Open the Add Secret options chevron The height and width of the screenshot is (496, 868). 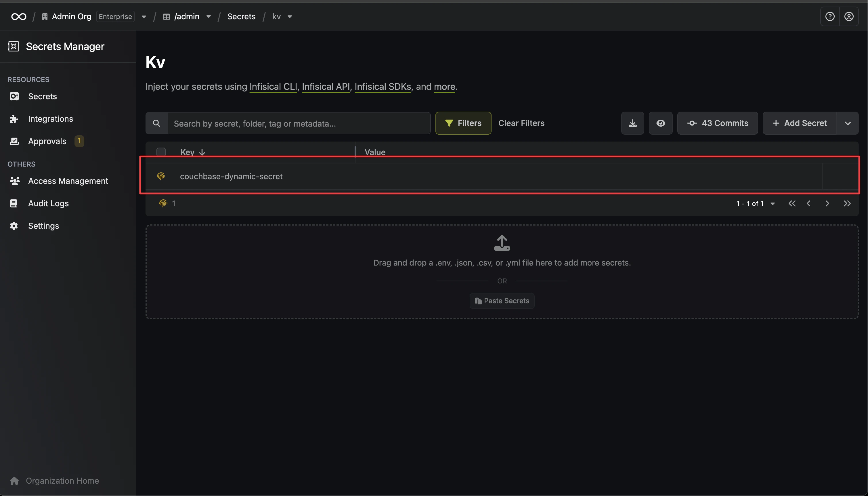(x=848, y=123)
